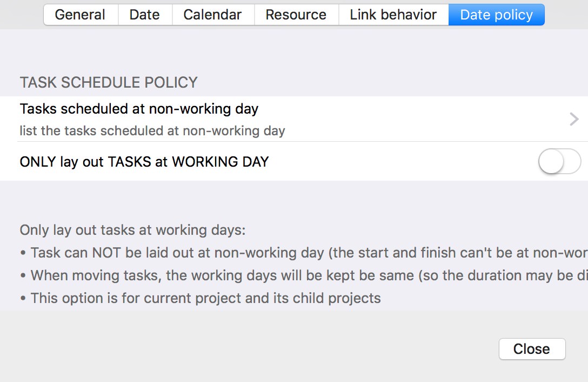The height and width of the screenshot is (382, 588).
Task: Click the 'Task can NOT be laid out' bullet
Action: tap(303, 253)
